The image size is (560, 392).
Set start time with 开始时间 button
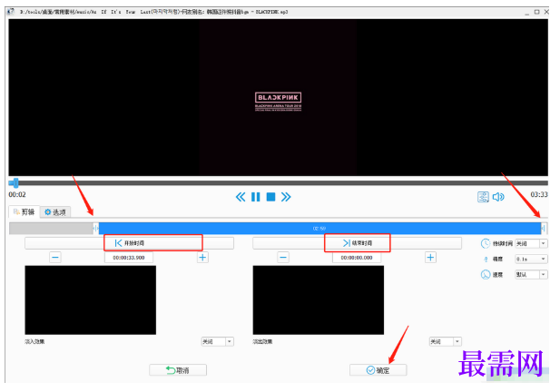click(x=129, y=243)
